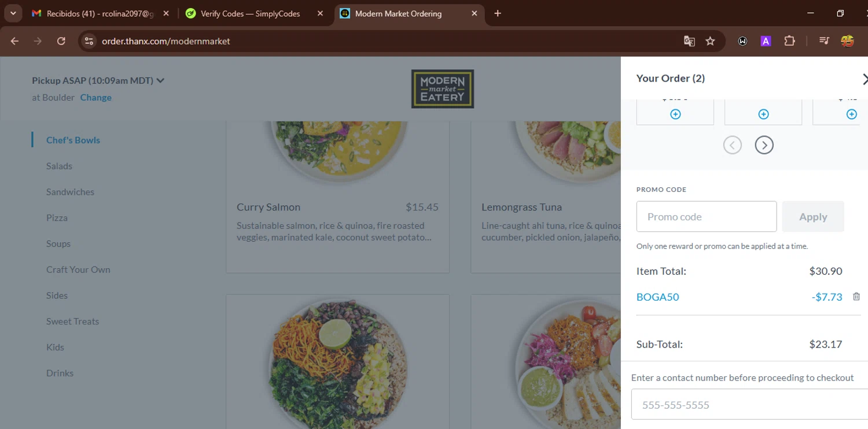Click the previous arrow in suggestions carousel

(x=733, y=146)
